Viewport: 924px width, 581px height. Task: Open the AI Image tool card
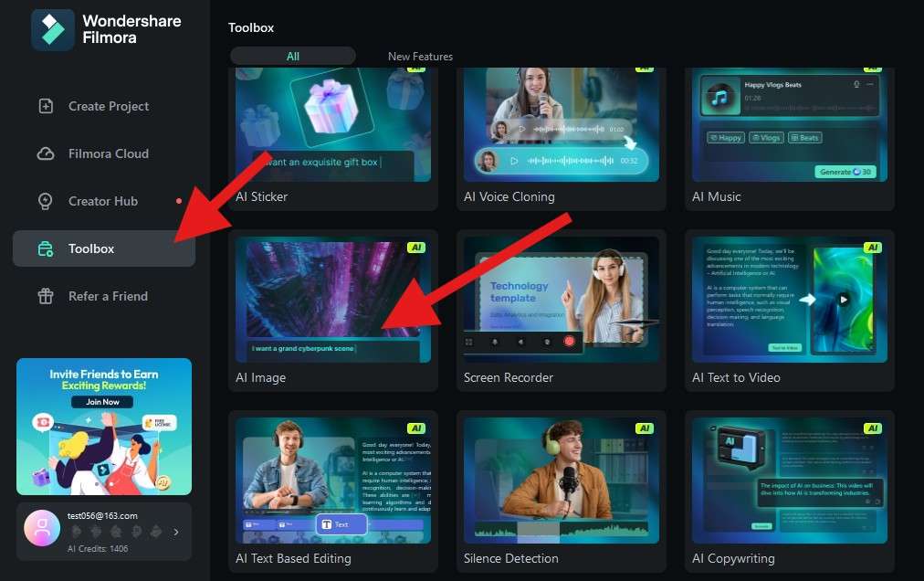coord(333,311)
